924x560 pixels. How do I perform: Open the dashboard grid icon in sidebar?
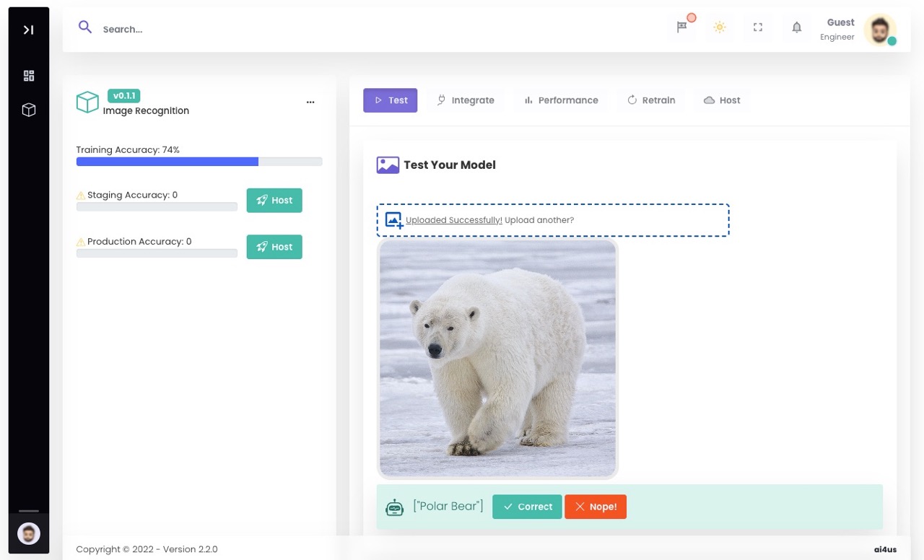[x=29, y=76]
